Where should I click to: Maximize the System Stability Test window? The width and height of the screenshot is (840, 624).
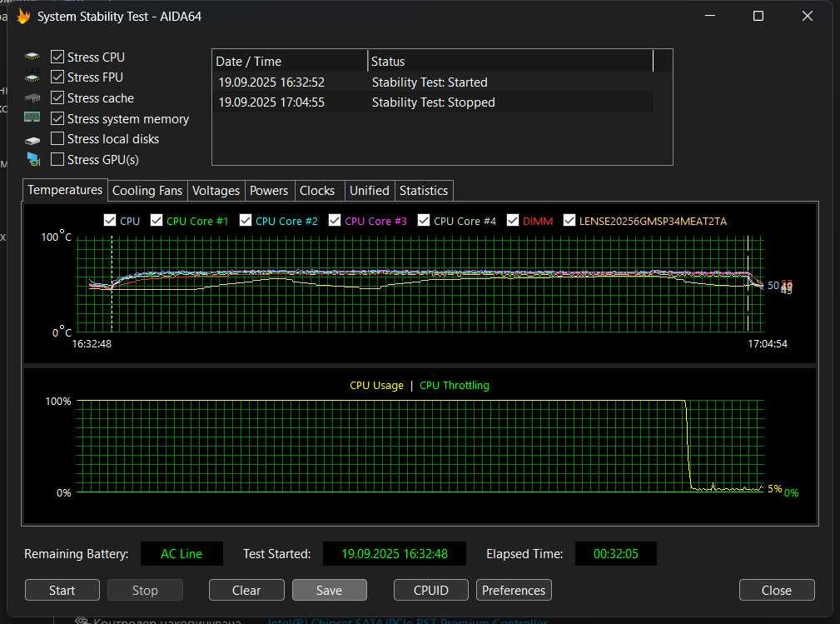coord(758,16)
